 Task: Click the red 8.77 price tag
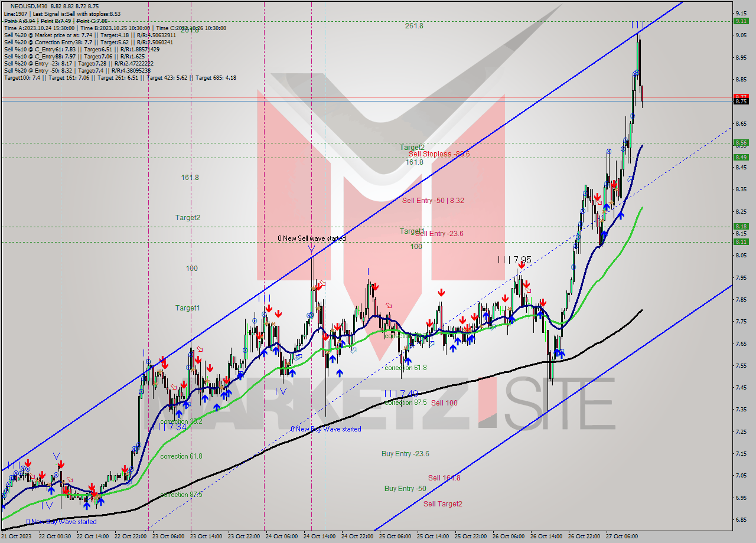pos(741,96)
